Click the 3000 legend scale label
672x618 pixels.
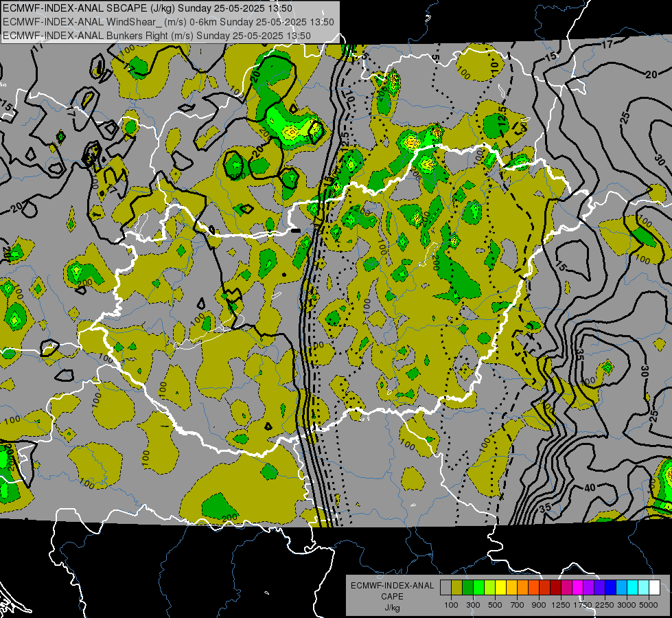627,605
